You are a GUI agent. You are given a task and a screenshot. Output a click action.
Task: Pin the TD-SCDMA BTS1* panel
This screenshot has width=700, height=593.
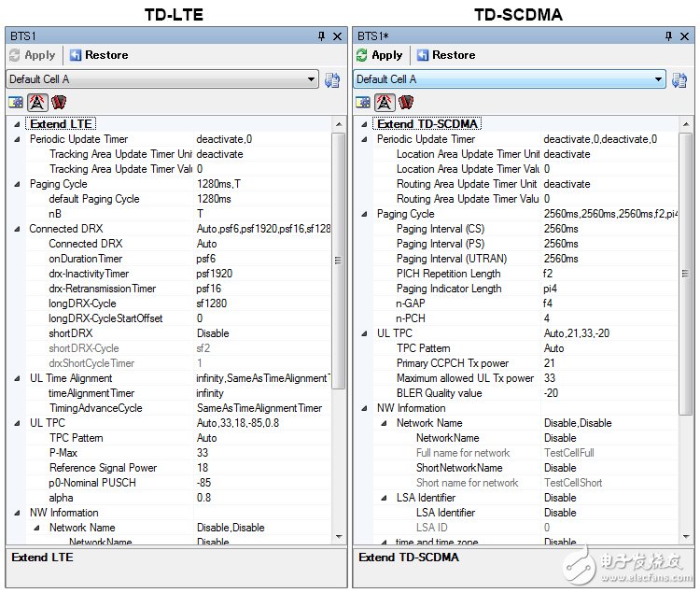coord(668,35)
